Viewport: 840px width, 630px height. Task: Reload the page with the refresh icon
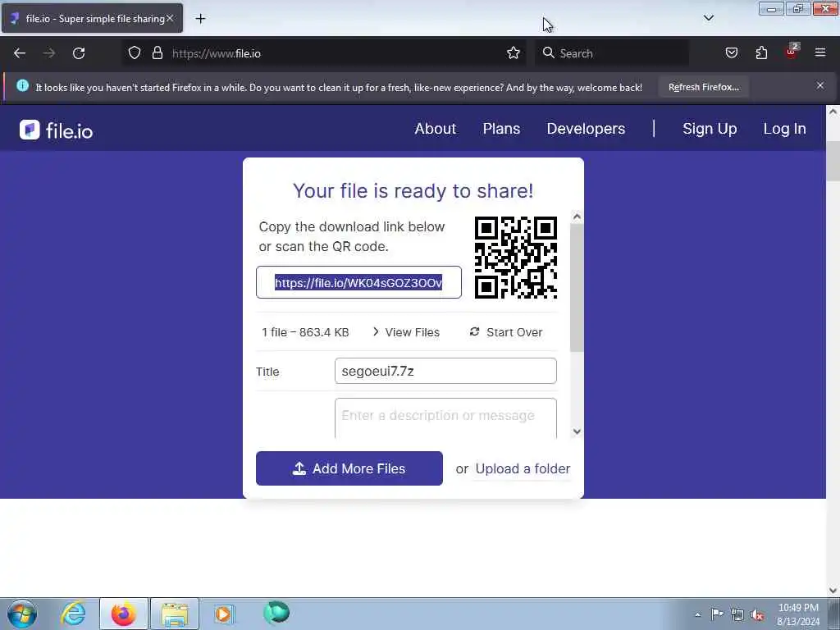click(79, 53)
